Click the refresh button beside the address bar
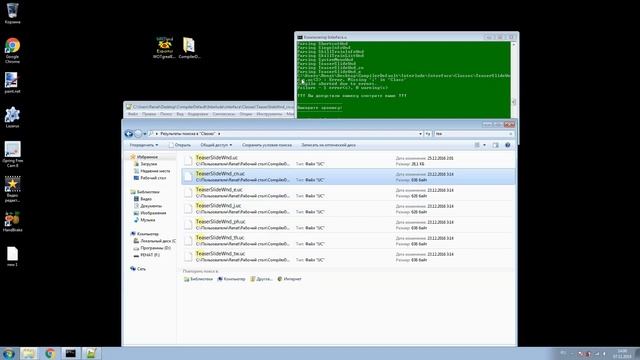640x360 pixels. (x=428, y=133)
